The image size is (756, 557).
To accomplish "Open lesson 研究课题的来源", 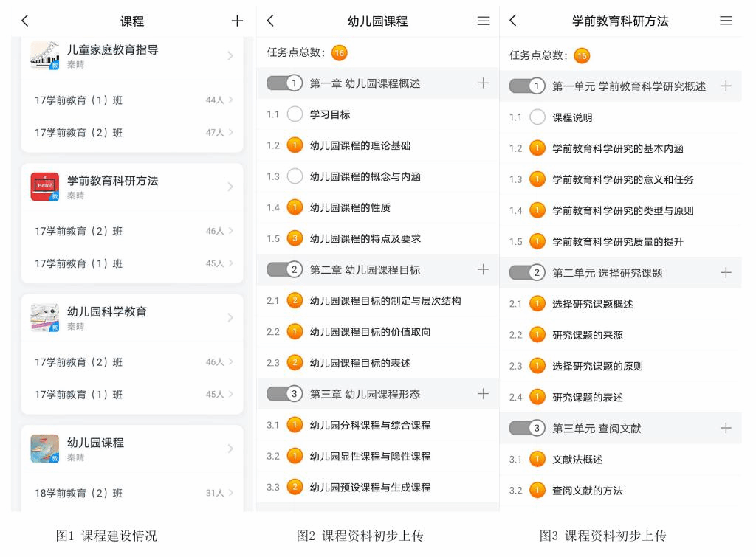I will [x=588, y=335].
